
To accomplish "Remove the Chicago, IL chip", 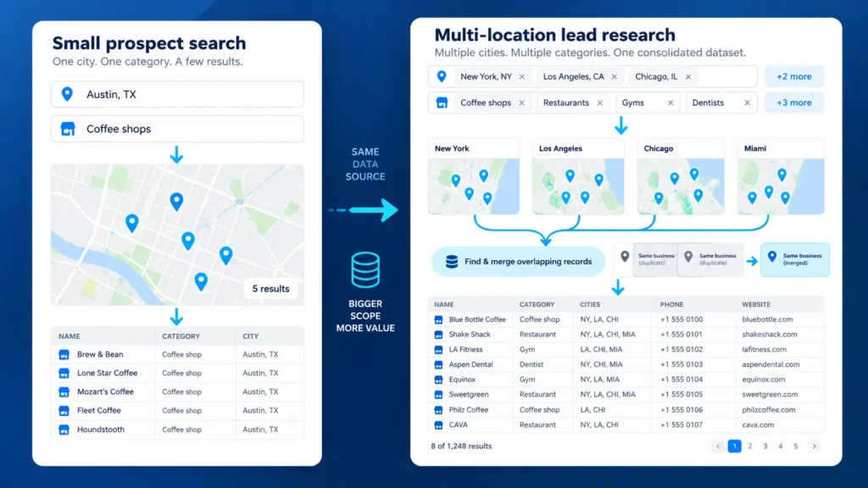I will click(688, 77).
